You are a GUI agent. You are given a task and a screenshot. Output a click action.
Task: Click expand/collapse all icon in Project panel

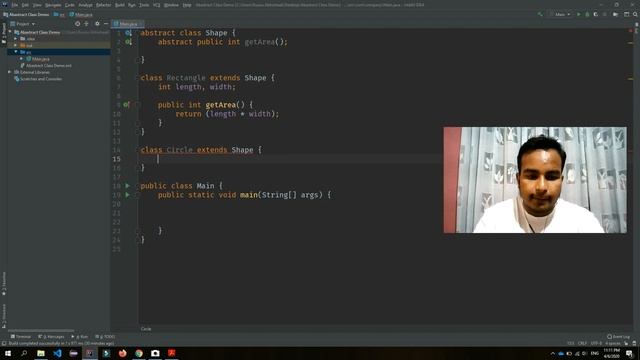(x=86, y=24)
